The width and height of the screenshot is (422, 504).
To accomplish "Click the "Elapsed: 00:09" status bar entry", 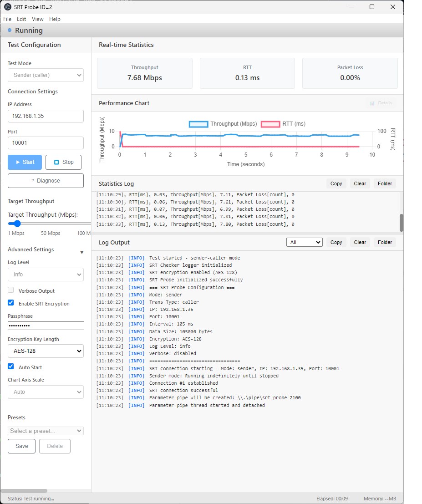I will pos(332,499).
